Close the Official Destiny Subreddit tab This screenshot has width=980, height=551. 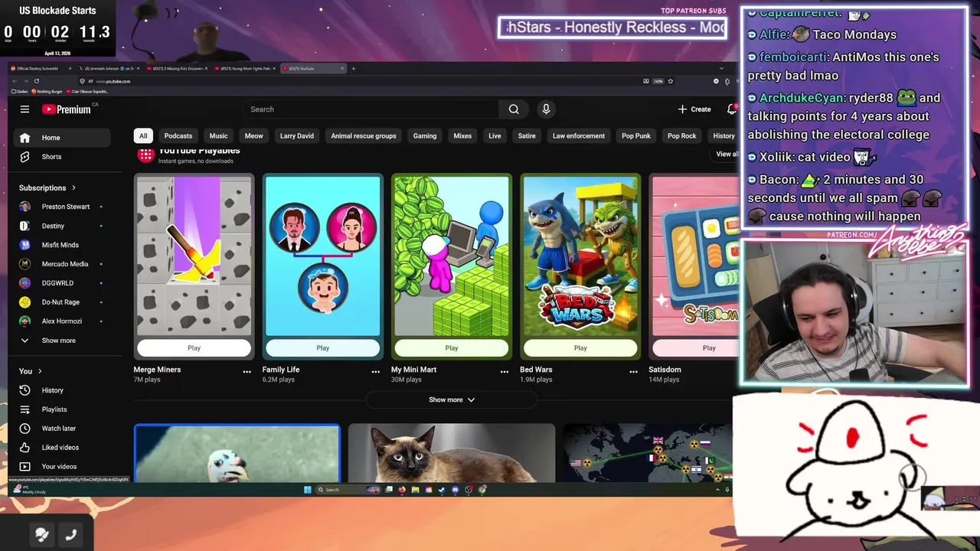tap(70, 68)
